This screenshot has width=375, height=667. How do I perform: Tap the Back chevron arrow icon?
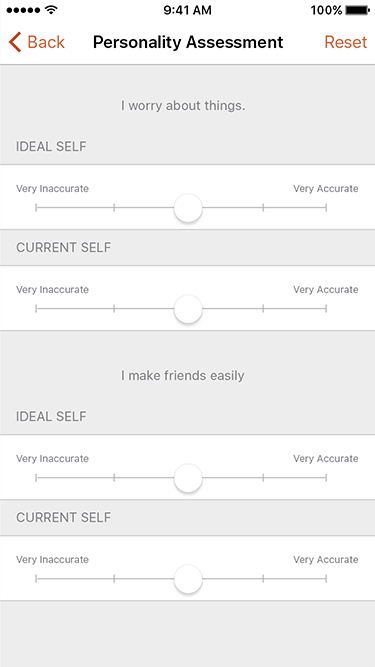(x=14, y=43)
